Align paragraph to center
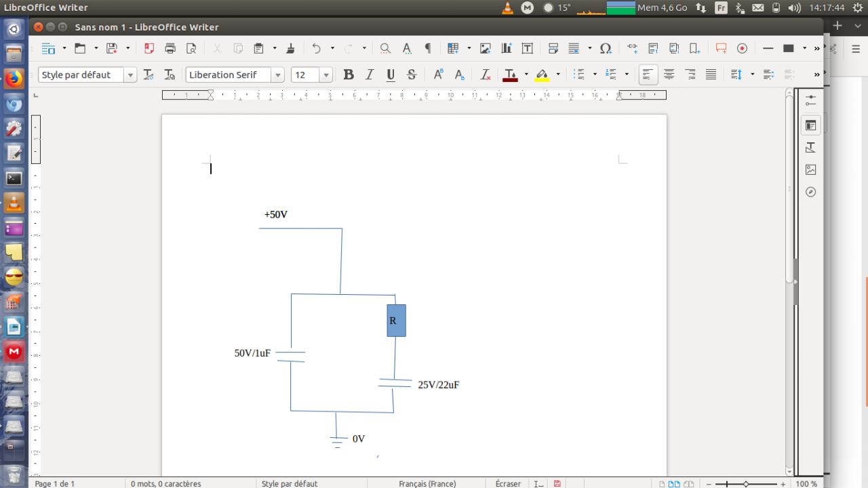This screenshot has width=868, height=488. tap(669, 75)
